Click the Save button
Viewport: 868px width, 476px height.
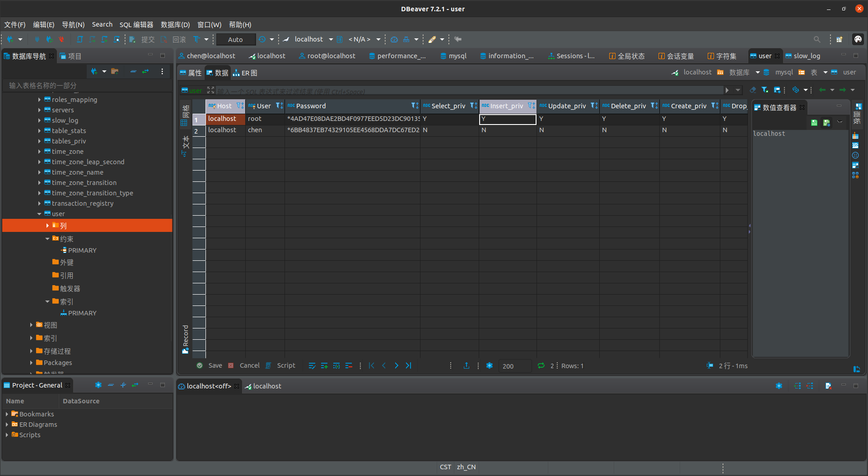(210, 365)
